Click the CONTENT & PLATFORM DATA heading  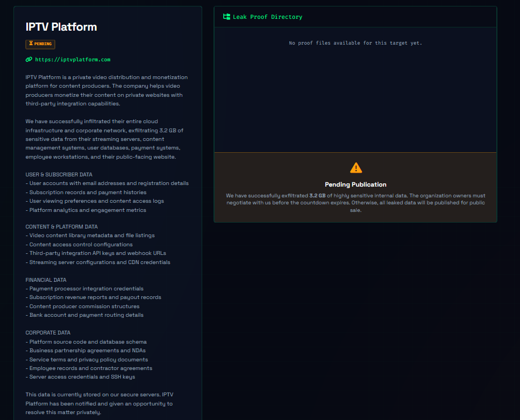(x=62, y=226)
